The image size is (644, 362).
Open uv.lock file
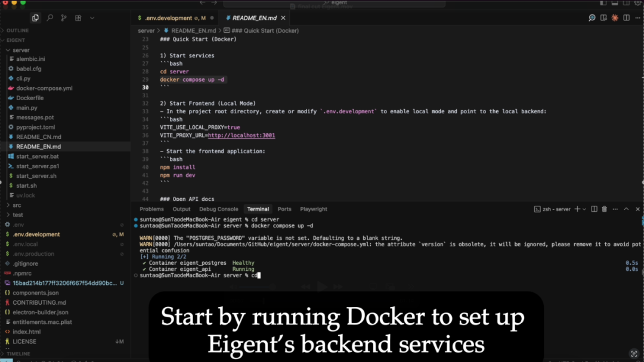(x=26, y=196)
